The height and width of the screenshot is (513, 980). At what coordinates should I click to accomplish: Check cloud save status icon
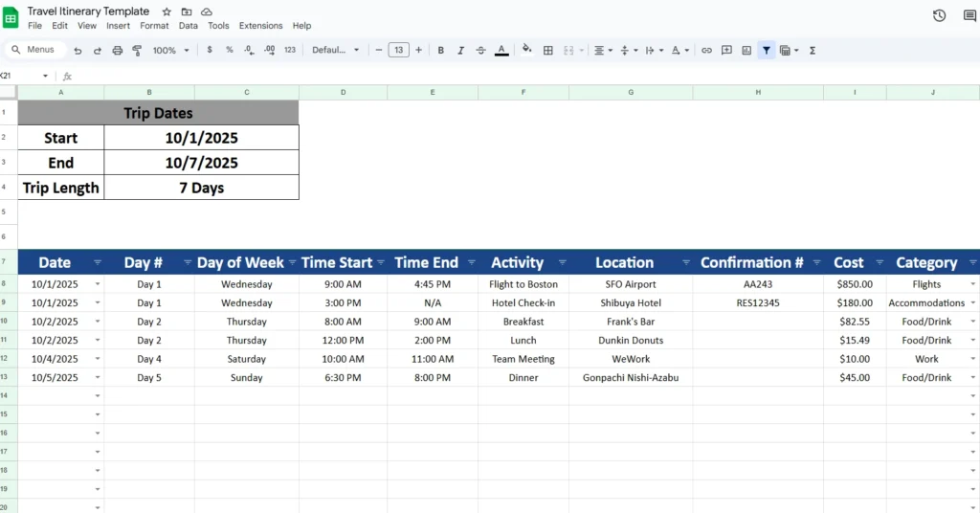(x=207, y=11)
